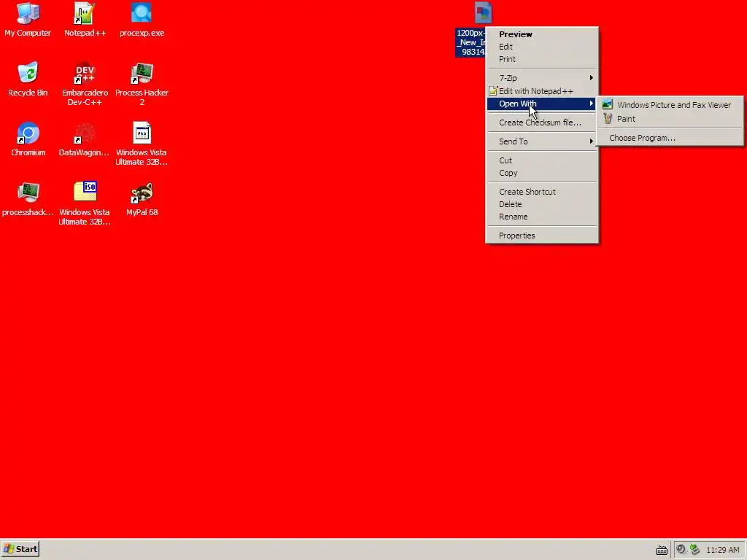Image resolution: width=747 pixels, height=560 pixels.
Task: Choose Edit in the context menu
Action: pyautogui.click(x=542, y=47)
